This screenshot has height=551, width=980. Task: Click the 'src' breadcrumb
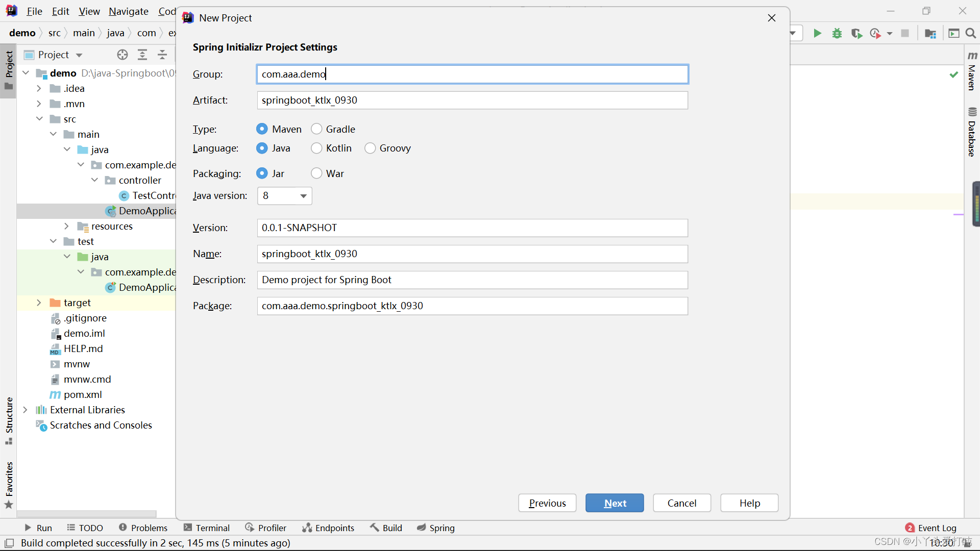54,33
